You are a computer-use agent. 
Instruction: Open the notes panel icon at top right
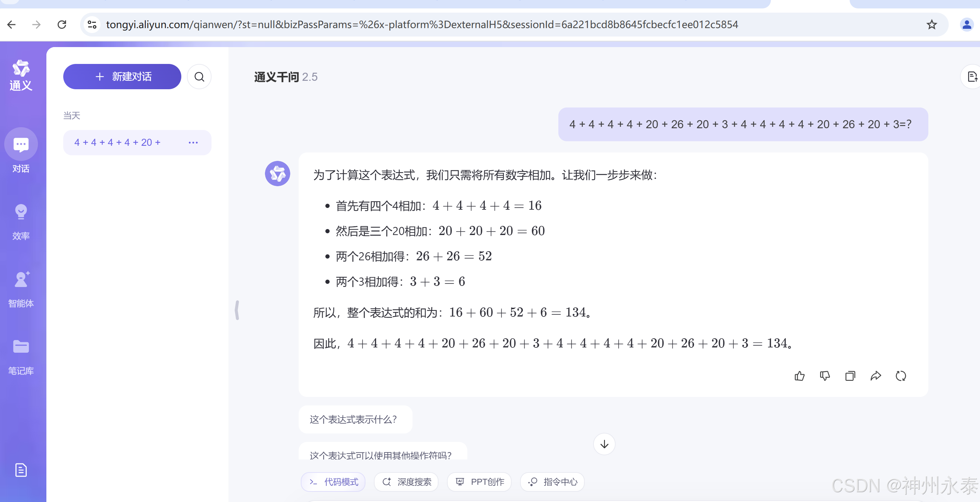click(x=973, y=77)
